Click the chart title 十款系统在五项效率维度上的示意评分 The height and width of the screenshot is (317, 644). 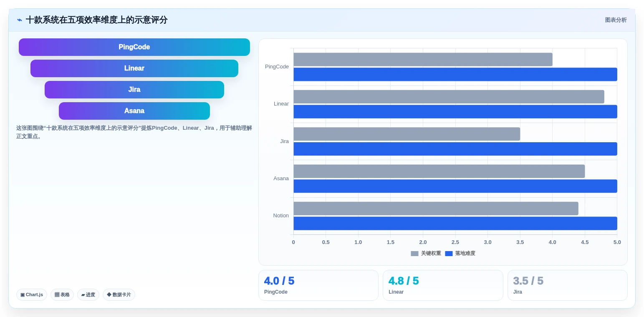[x=96, y=20]
